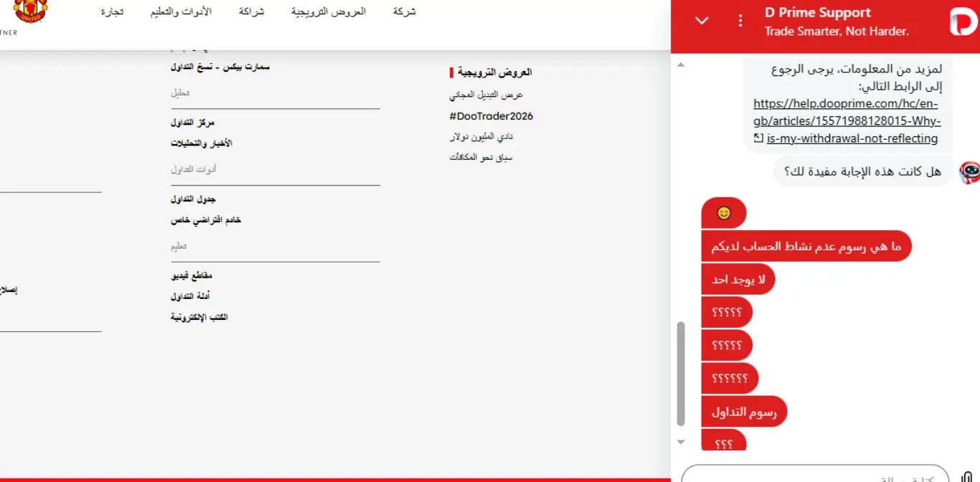Open the #DooTrader2026 promotion link
Screen dimensions: 980x482
(491, 116)
